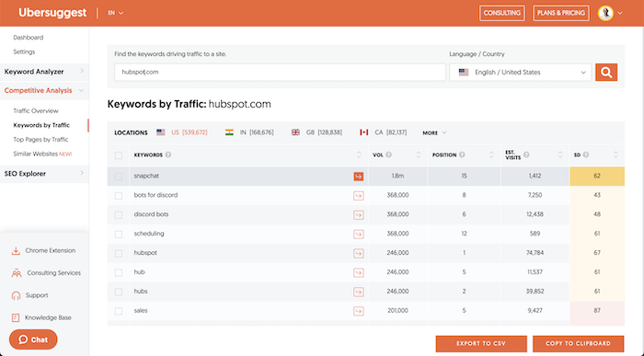
Task: Click the help icon beside VOL header
Action: click(x=388, y=155)
